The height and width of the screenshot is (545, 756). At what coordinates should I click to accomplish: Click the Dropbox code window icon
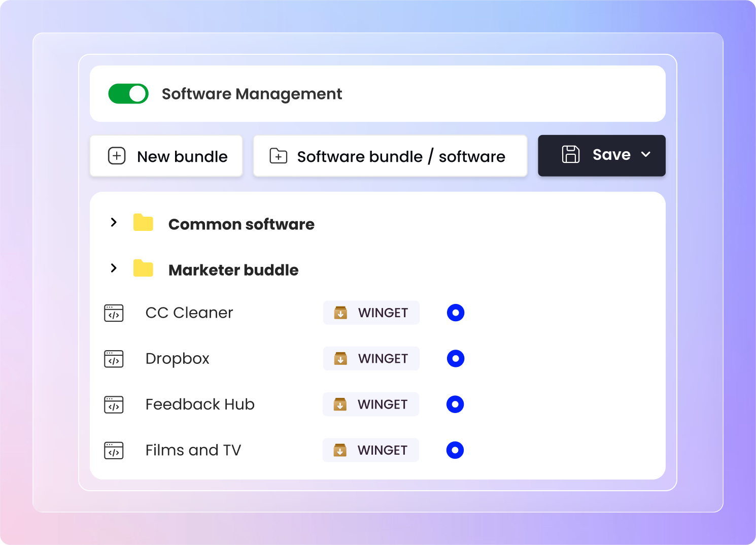[114, 359]
